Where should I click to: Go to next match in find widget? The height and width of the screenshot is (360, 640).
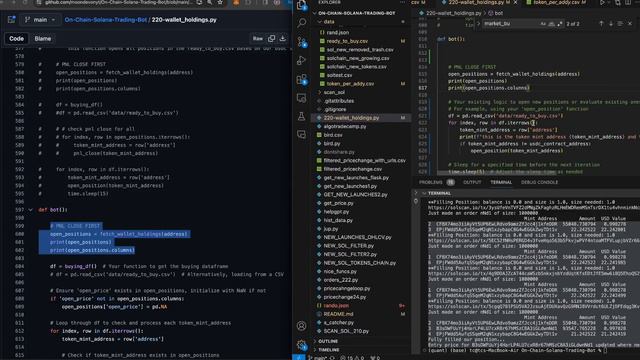(611, 24)
